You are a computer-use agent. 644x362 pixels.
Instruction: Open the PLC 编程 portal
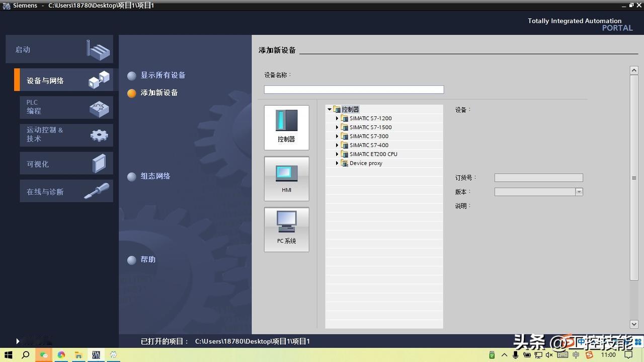(x=66, y=107)
